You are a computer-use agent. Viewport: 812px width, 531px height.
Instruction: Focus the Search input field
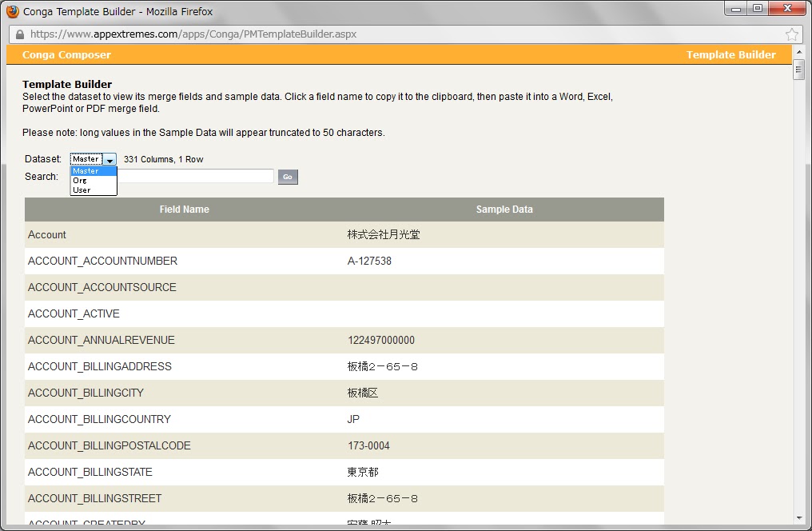tap(196, 176)
